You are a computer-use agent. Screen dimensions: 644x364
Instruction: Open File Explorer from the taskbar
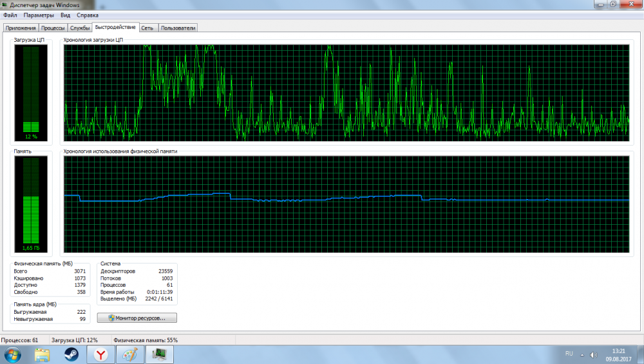click(42, 354)
